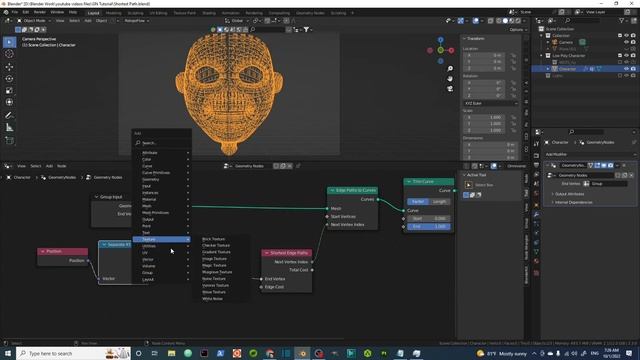Toggle visibility eye for Collection row
Image resolution: width=640 pixels, height=360 pixels.
(627, 36)
